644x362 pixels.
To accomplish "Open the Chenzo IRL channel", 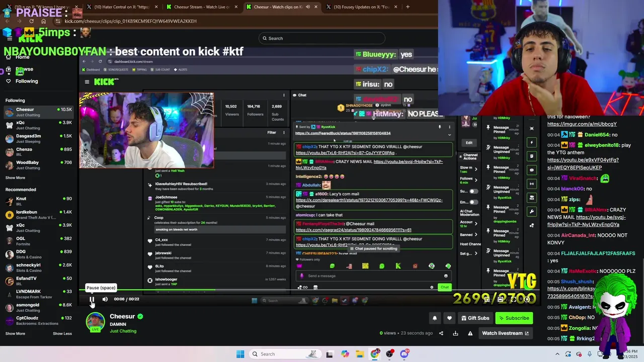I will (39, 152).
